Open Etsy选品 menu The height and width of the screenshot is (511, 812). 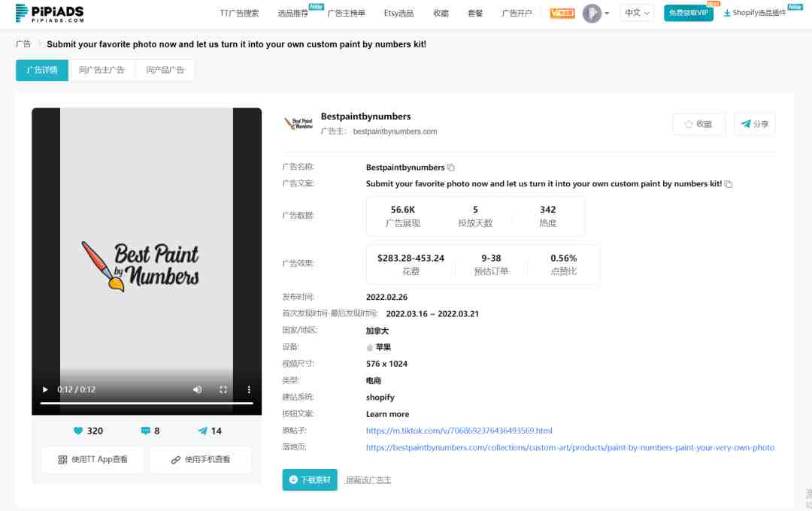coord(398,14)
